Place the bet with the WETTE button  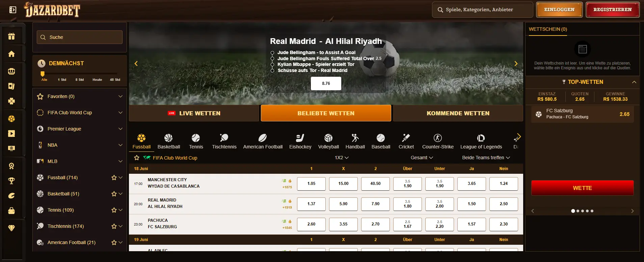pyautogui.click(x=583, y=188)
